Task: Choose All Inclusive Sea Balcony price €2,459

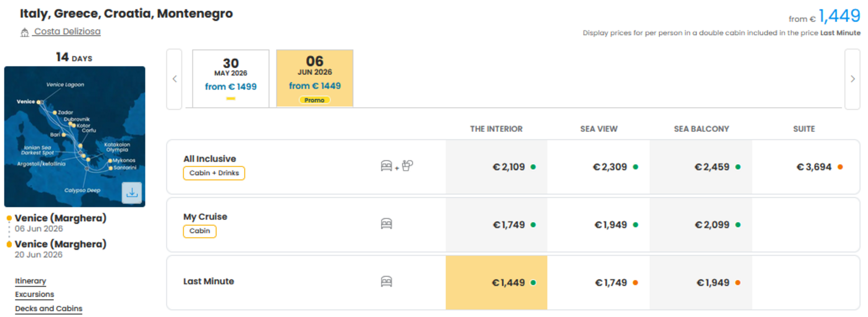Action: coord(701,167)
